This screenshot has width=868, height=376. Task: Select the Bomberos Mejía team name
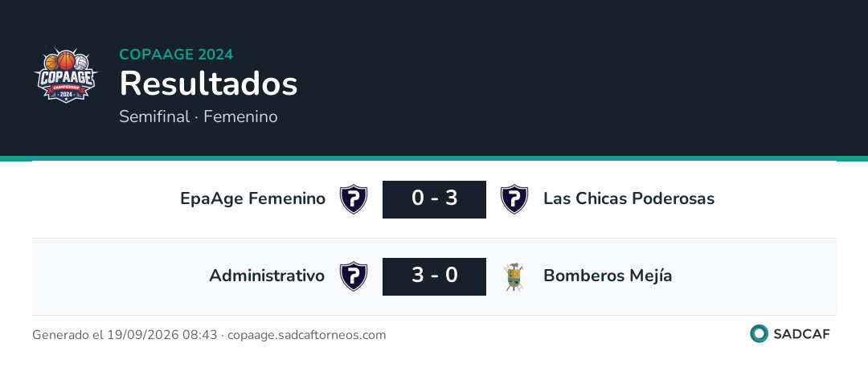608,276
